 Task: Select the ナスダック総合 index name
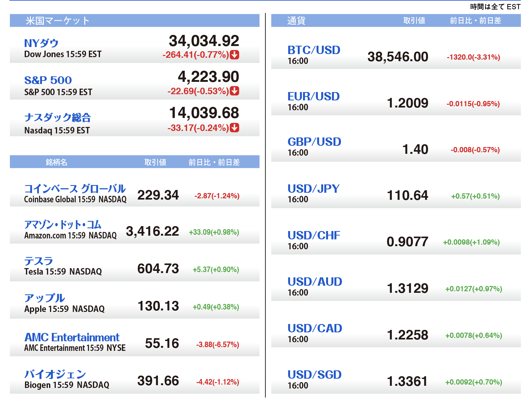click(x=57, y=117)
